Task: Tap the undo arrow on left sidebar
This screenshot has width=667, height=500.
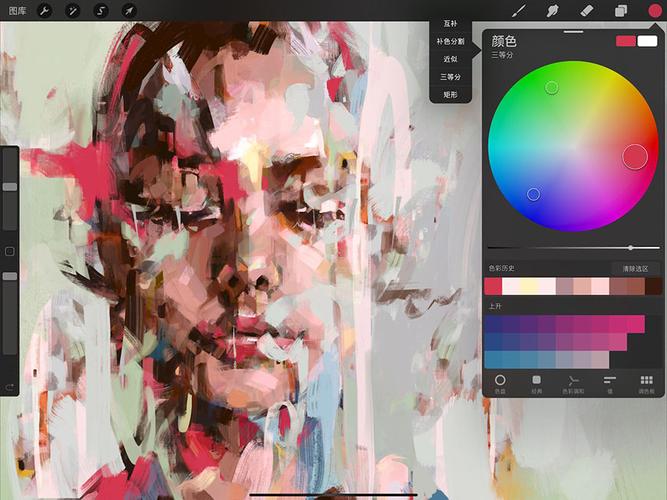Action: (9, 387)
